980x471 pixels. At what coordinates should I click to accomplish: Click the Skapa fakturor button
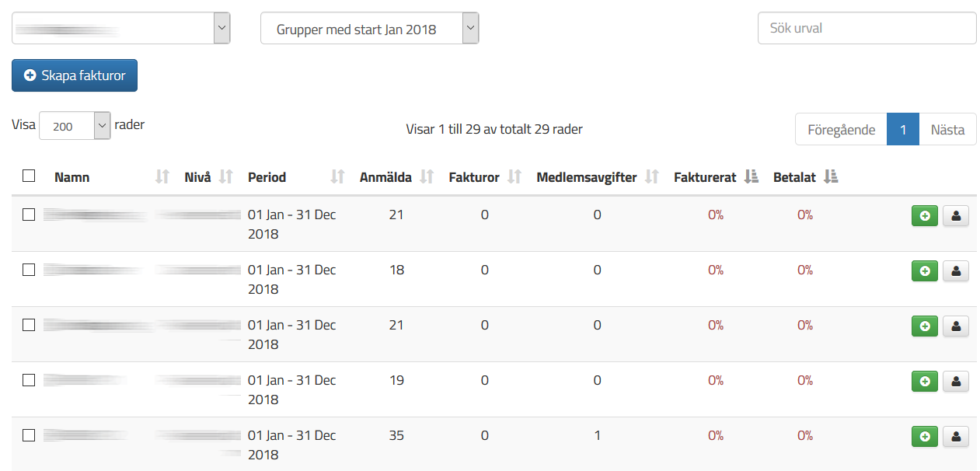[75, 75]
